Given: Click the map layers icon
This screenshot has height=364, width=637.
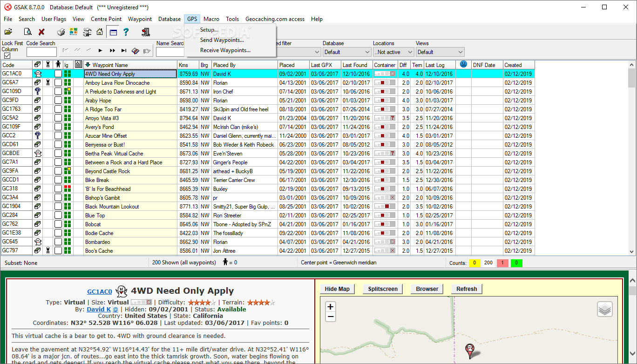Looking at the screenshot, I should [x=605, y=309].
